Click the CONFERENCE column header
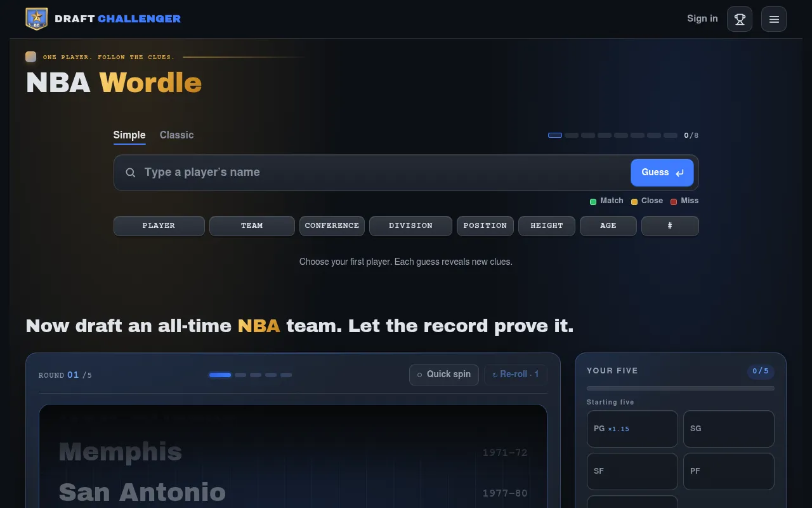 pyautogui.click(x=332, y=226)
